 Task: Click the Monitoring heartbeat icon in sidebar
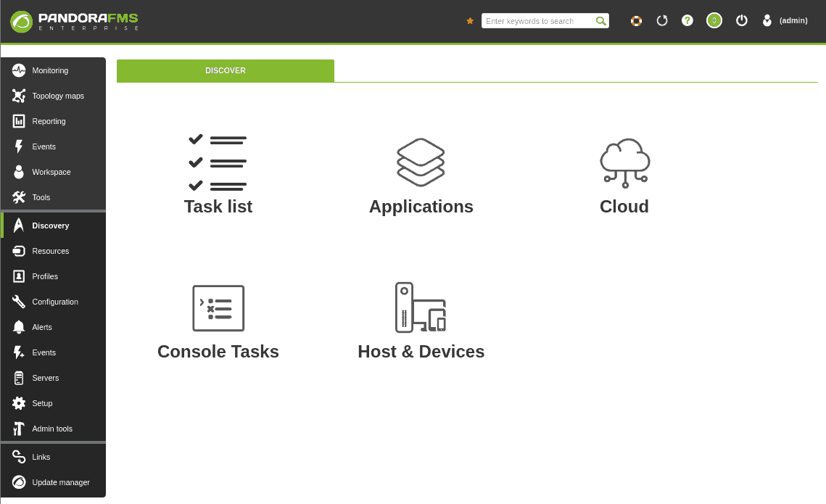coord(19,70)
